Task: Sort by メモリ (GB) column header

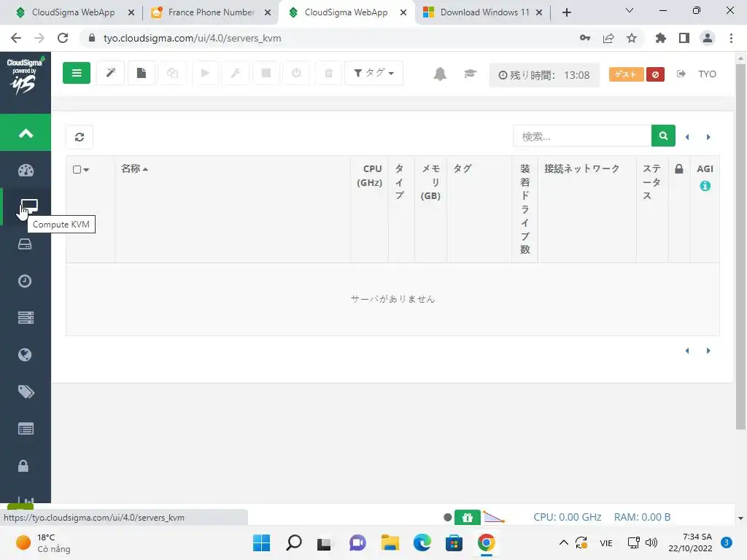Action: point(430,182)
